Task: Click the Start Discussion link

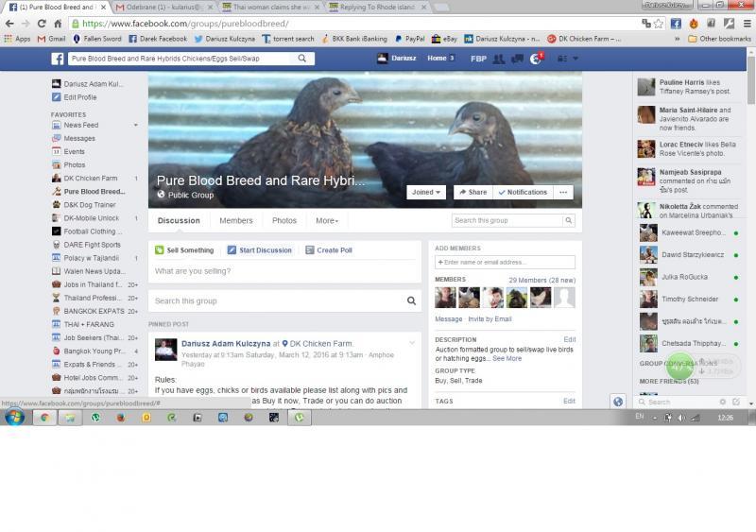Action: click(x=265, y=250)
